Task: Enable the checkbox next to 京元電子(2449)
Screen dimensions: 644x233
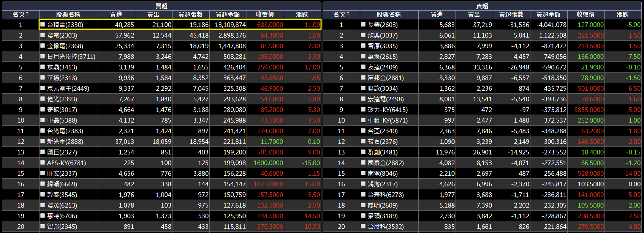Action: pos(43,88)
